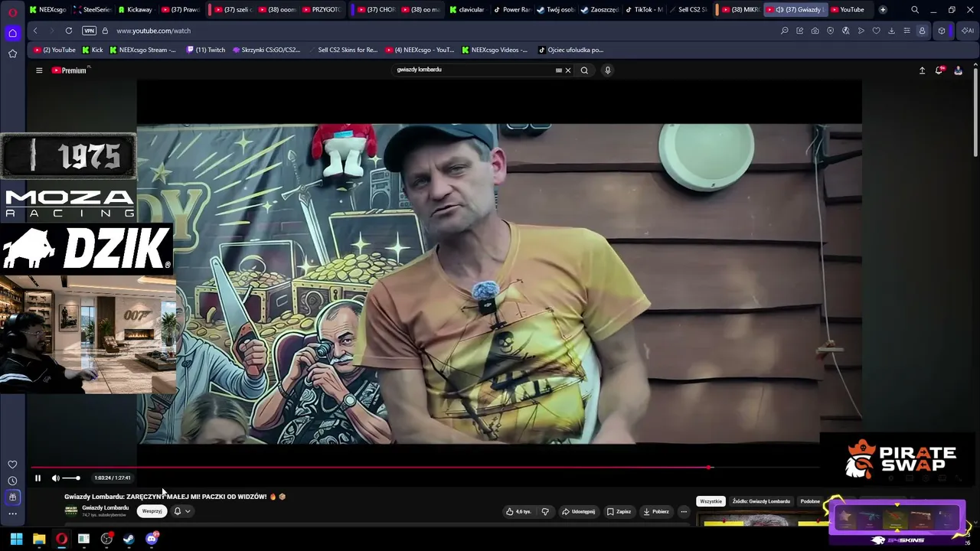Open extensions cube icon

click(942, 31)
